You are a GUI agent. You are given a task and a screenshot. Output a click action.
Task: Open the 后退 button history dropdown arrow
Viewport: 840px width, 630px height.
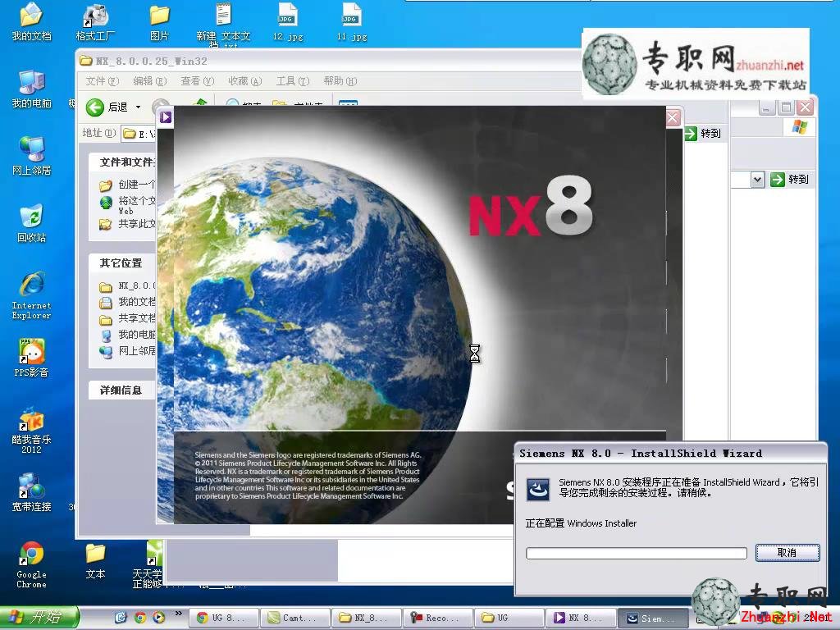tap(138, 107)
